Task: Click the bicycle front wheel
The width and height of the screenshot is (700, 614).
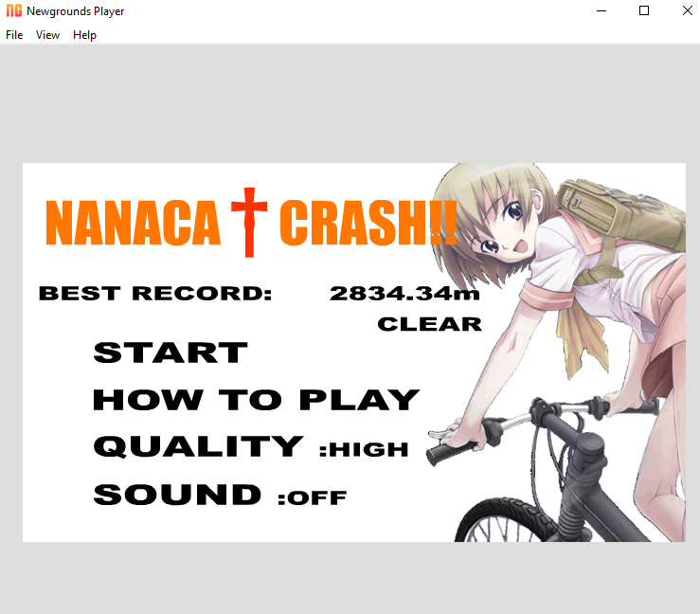Action: tap(494, 520)
